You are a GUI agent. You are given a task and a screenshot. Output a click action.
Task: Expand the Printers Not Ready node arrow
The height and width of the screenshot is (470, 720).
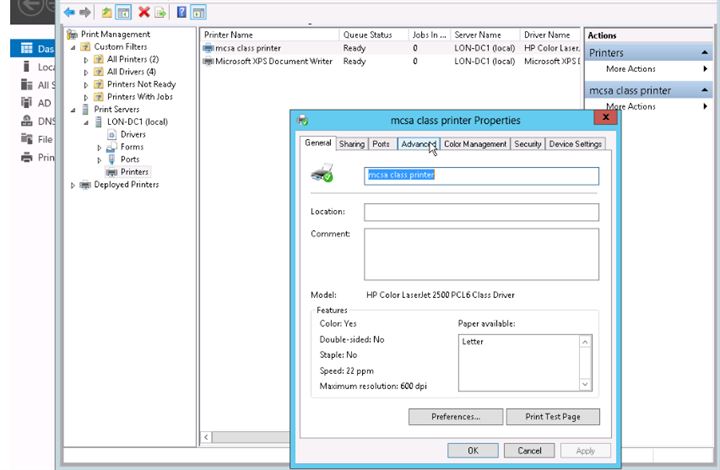(x=86, y=85)
